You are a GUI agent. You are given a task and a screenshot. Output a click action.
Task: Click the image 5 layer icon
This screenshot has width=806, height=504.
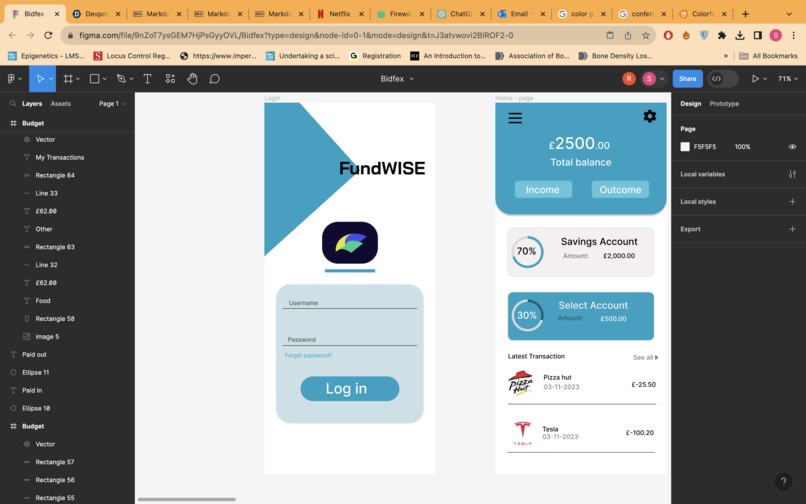pyautogui.click(x=27, y=336)
